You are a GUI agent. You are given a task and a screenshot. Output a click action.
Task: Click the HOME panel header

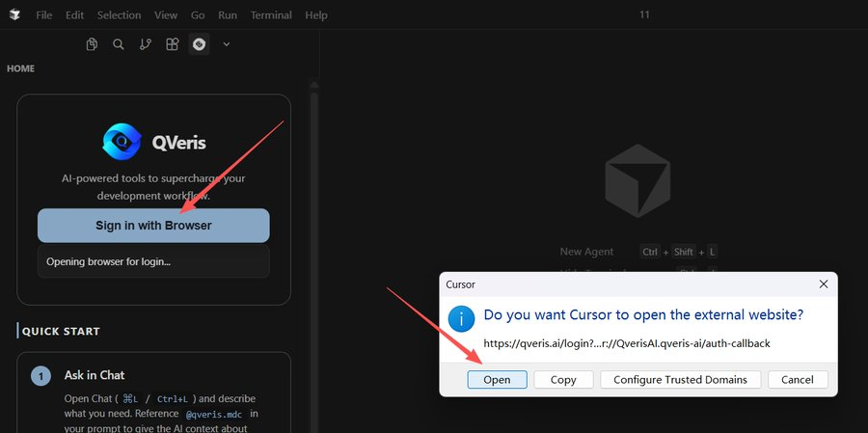click(x=20, y=68)
